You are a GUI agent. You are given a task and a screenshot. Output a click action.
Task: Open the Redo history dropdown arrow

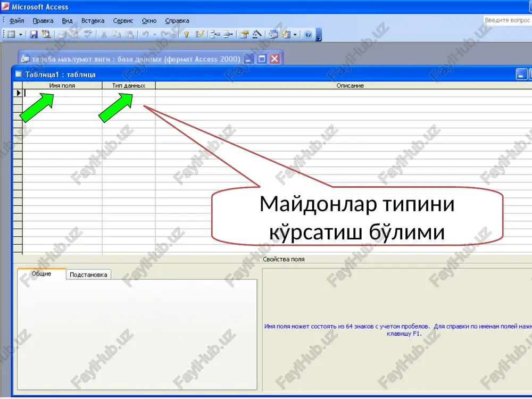coord(173,35)
